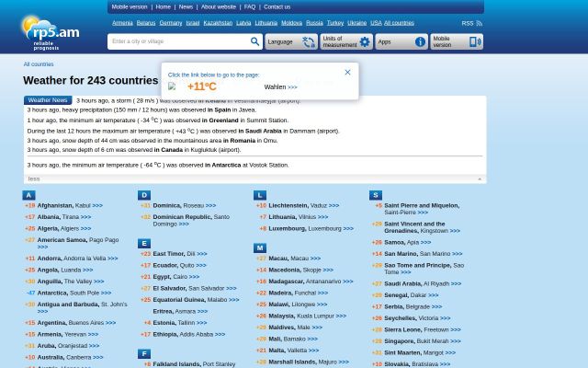The image size is (588, 368).
Task: Open Egypt, Cairo weather
Action: [x=176, y=277]
